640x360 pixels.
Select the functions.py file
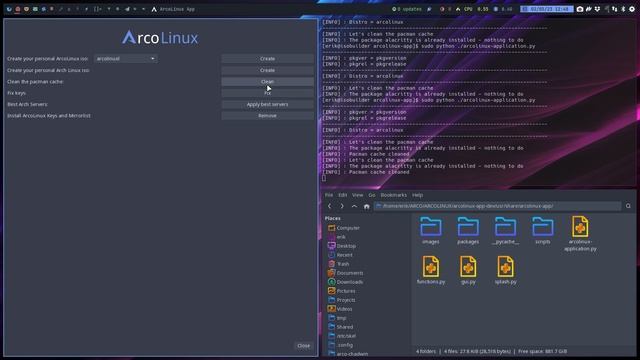431,269
